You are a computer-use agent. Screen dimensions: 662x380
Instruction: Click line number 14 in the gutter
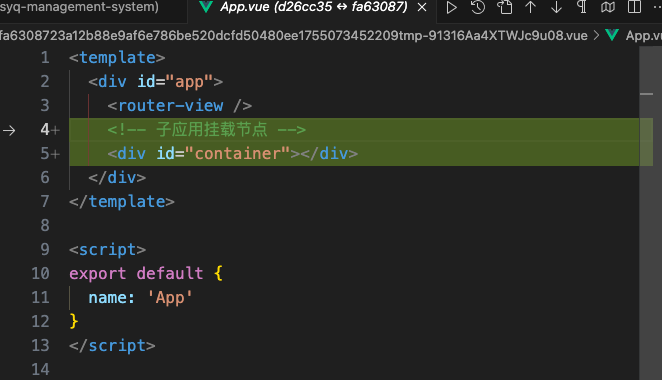click(41, 370)
